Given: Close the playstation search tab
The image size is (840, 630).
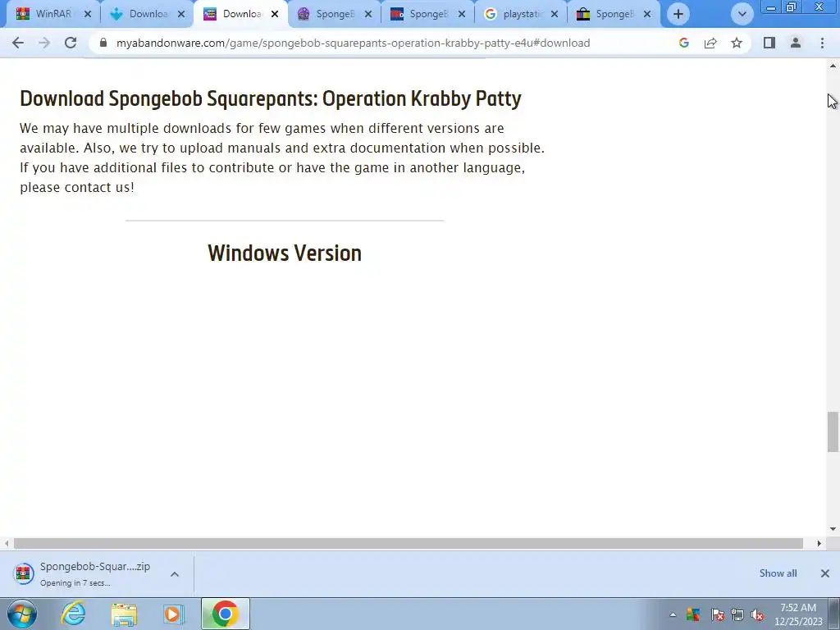Looking at the screenshot, I should point(555,14).
